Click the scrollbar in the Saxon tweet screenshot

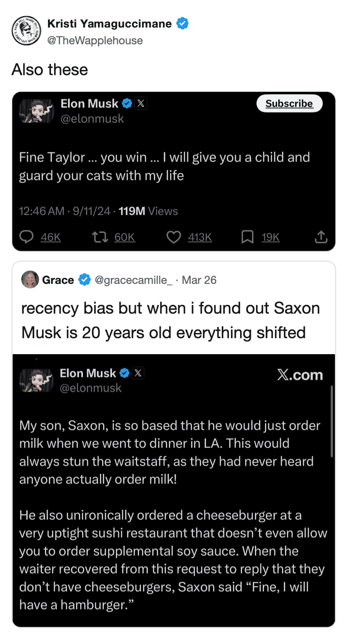[x=332, y=421]
